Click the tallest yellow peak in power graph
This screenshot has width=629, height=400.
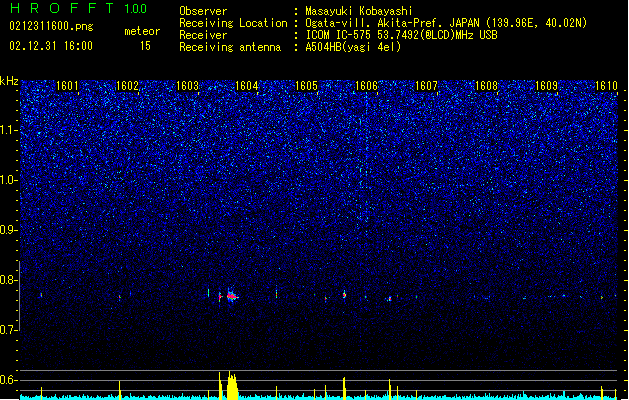coord(232,385)
